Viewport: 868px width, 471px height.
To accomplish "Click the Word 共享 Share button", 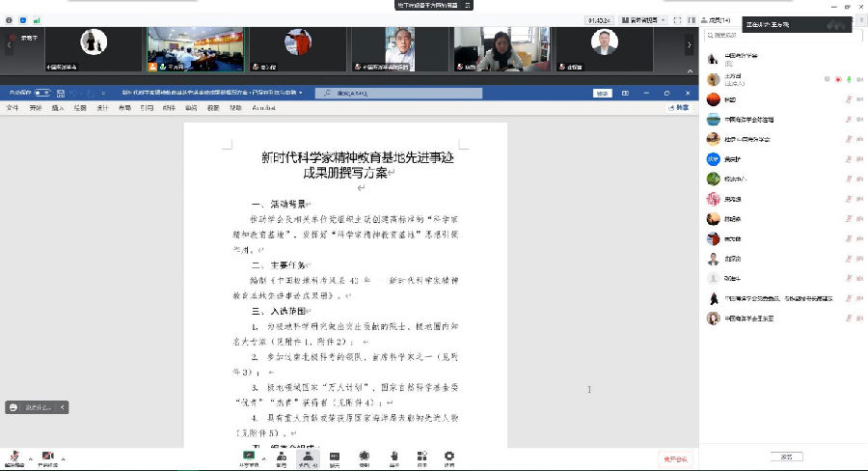I will coord(679,107).
